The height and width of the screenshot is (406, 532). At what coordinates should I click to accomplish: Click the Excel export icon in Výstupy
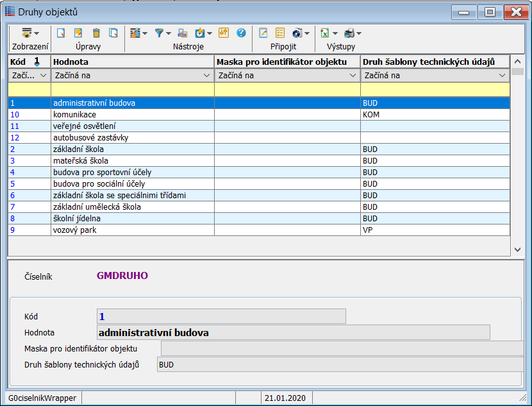click(x=325, y=33)
